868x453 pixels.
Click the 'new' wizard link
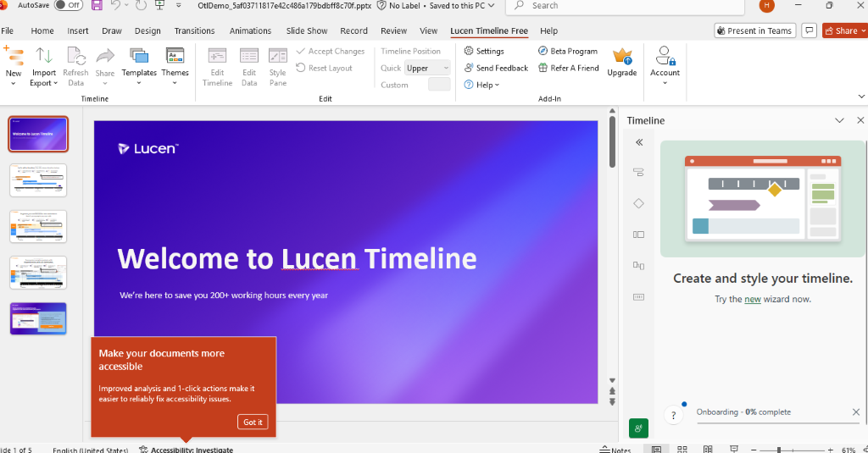[753, 299]
